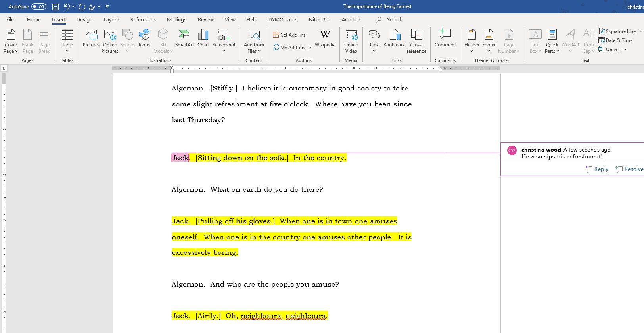Click the tab selector at ruler corner

4,69
